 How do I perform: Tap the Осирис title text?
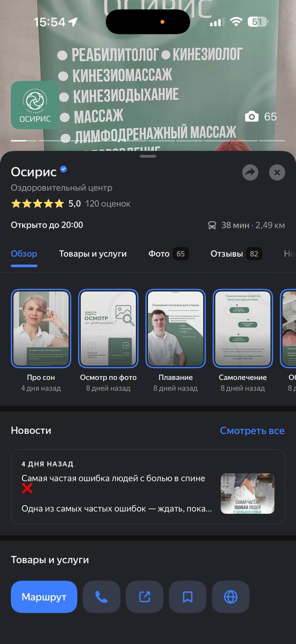click(34, 172)
